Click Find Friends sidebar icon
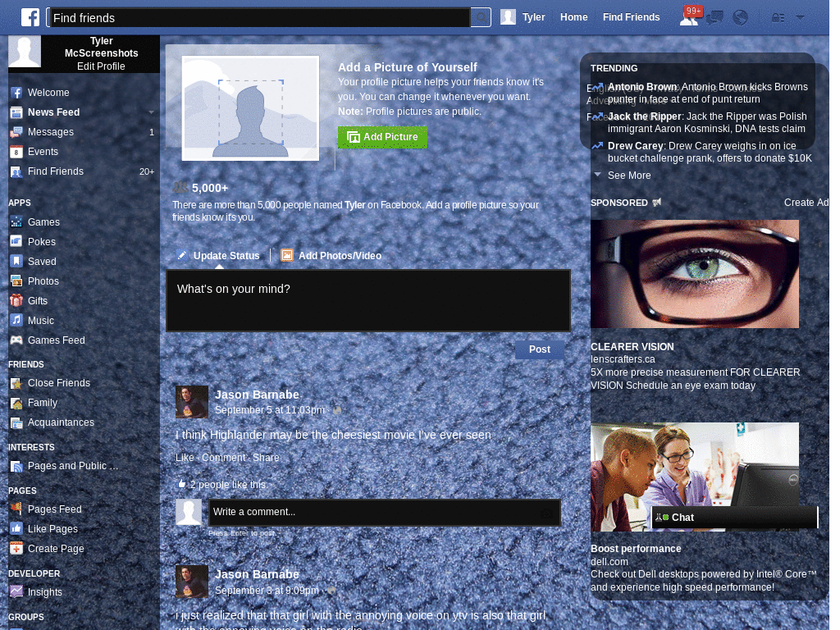Image resolution: width=840 pixels, height=630 pixels. pos(16,172)
